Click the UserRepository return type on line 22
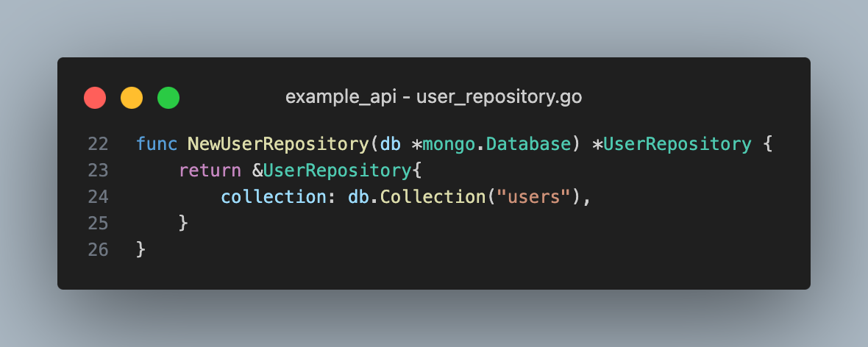868x347 pixels. click(677, 144)
